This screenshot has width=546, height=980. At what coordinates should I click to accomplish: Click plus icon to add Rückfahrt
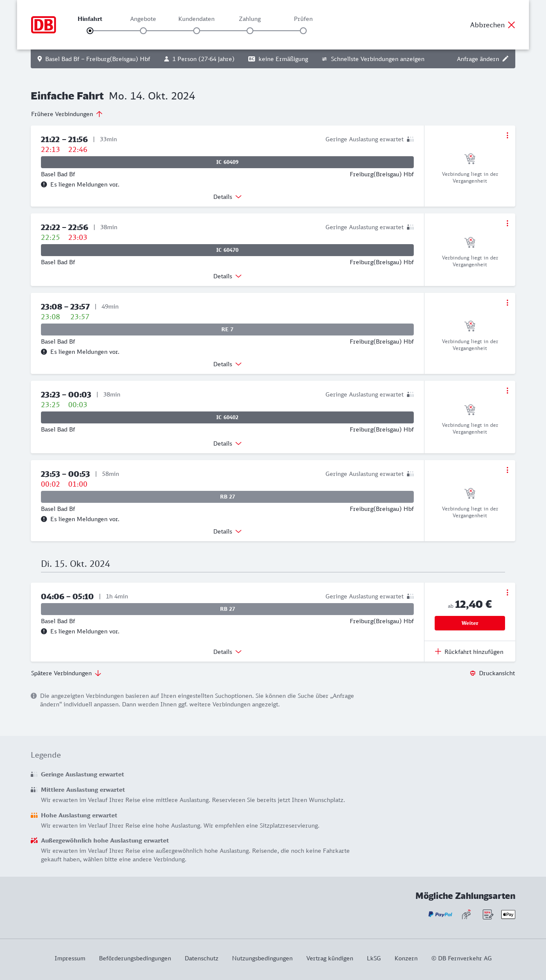tap(438, 651)
